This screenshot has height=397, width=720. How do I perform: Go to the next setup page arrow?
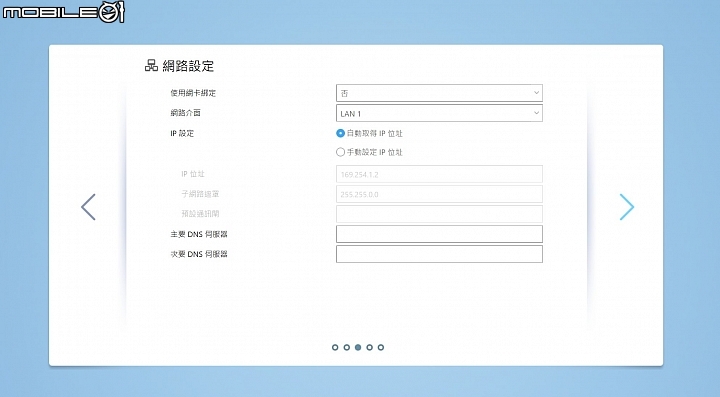[627, 207]
